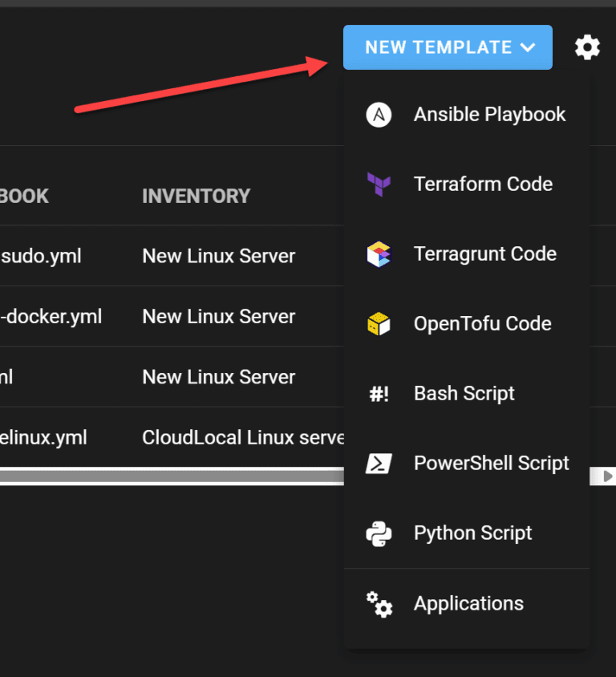Choose Ansible Playbook from the menu
Viewport: 616px width, 677px height.
[x=489, y=115]
